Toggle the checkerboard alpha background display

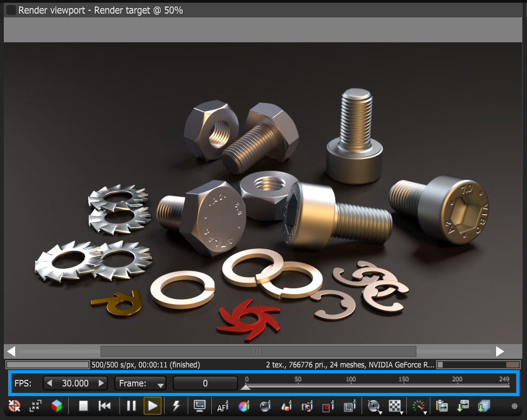(x=395, y=405)
